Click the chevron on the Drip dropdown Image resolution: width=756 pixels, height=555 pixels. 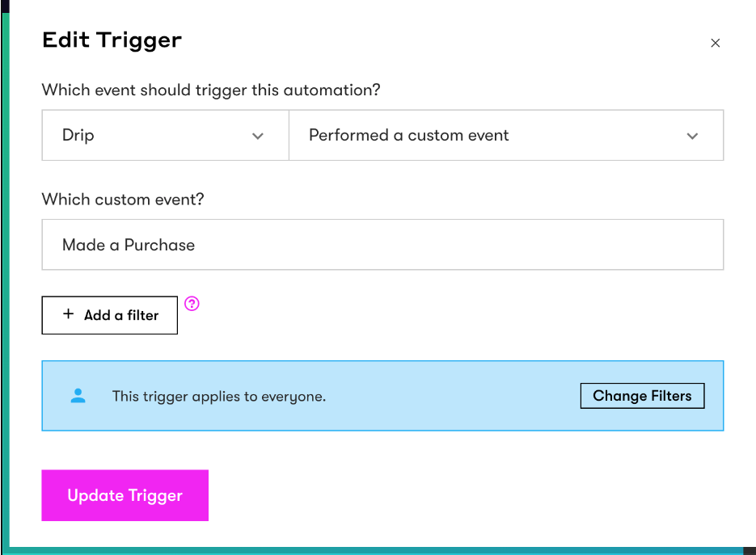257,136
